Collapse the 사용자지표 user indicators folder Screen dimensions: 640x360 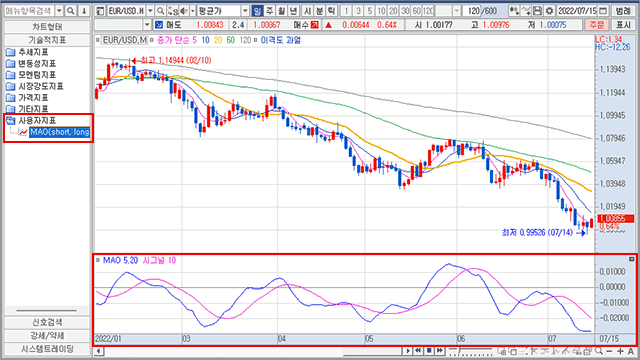[x=31, y=120]
